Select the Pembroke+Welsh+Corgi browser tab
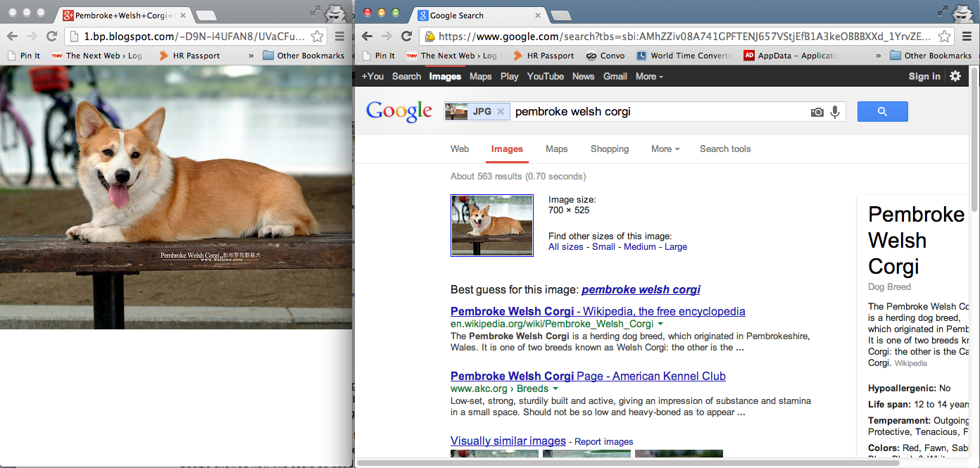Screen dimensions: 980x468 [125, 15]
